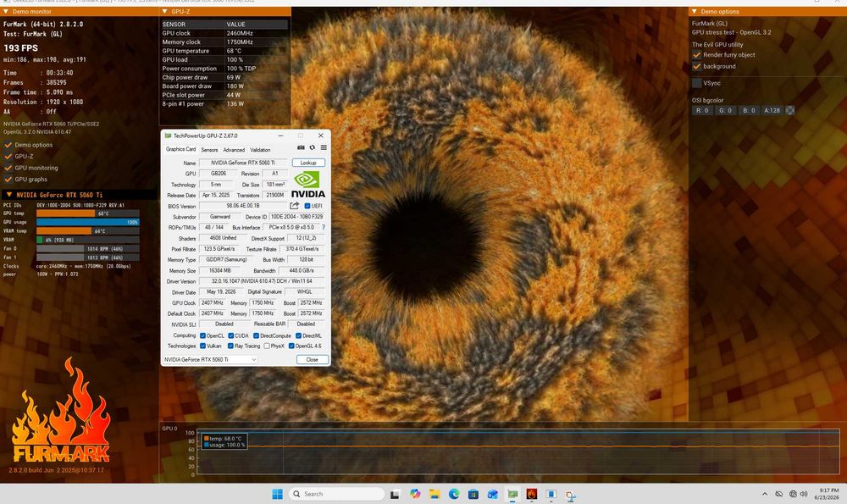This screenshot has width=847, height=504.
Task: Switch to the Sensors tab
Action: click(209, 150)
